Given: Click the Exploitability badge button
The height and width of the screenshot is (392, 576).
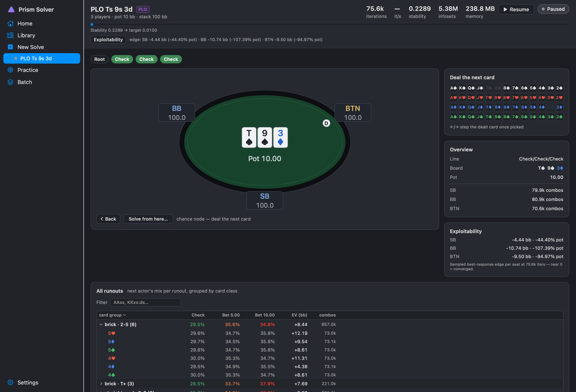Looking at the screenshot, I should coord(108,40).
